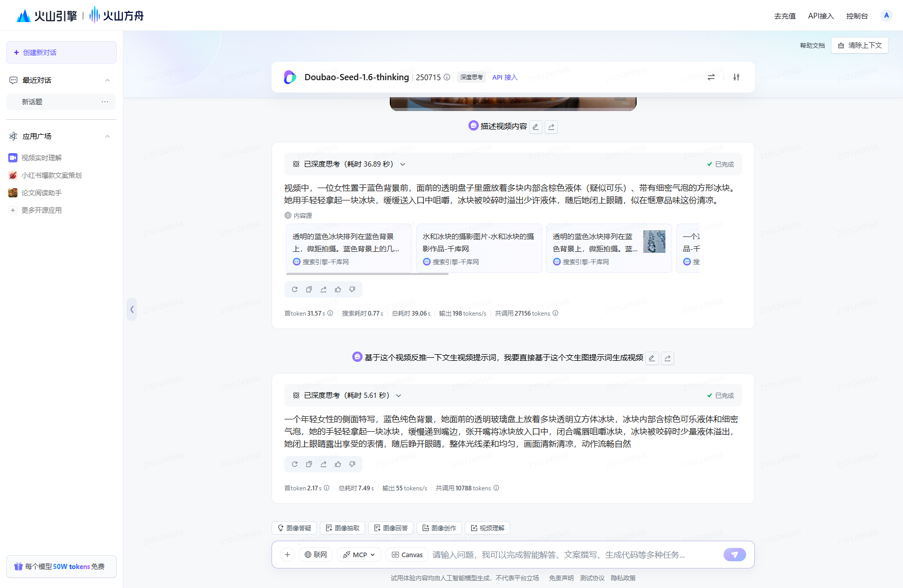Open 控制台 in top navigation
The width and height of the screenshot is (903, 588).
pos(857,16)
